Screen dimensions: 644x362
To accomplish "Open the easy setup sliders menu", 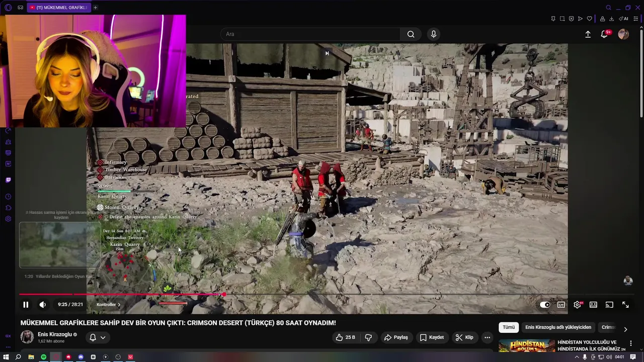I will (636, 19).
